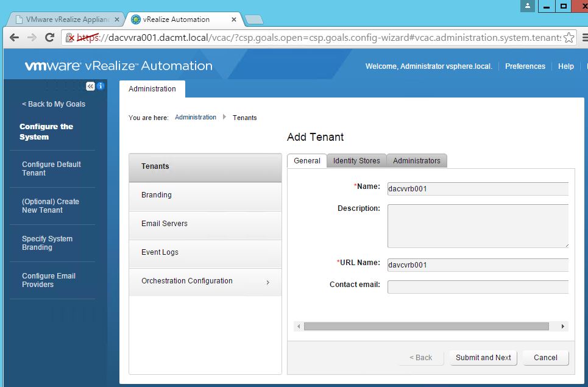Open Specify System Branding goal
The width and height of the screenshot is (588, 387).
point(48,243)
